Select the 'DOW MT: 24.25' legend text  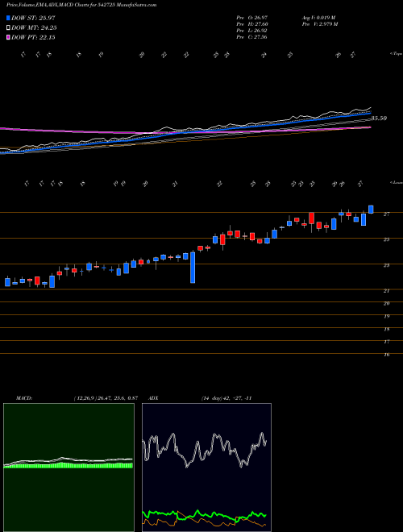click(34, 28)
